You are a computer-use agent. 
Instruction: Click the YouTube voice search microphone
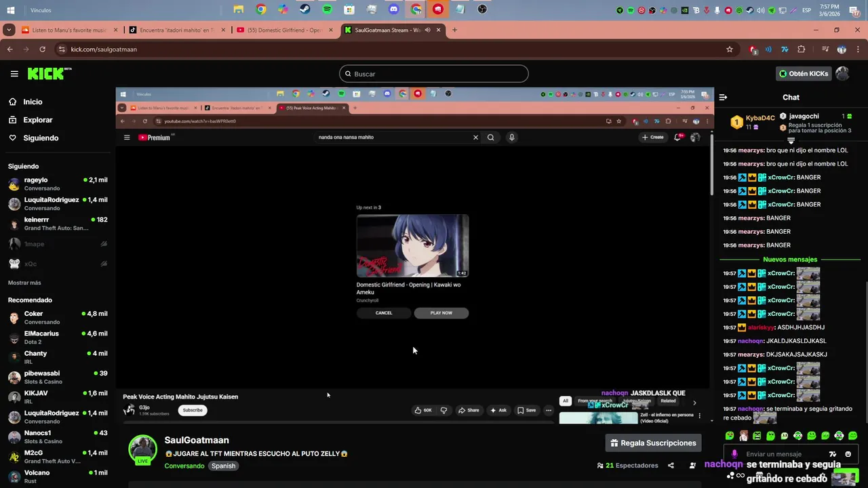pos(511,137)
